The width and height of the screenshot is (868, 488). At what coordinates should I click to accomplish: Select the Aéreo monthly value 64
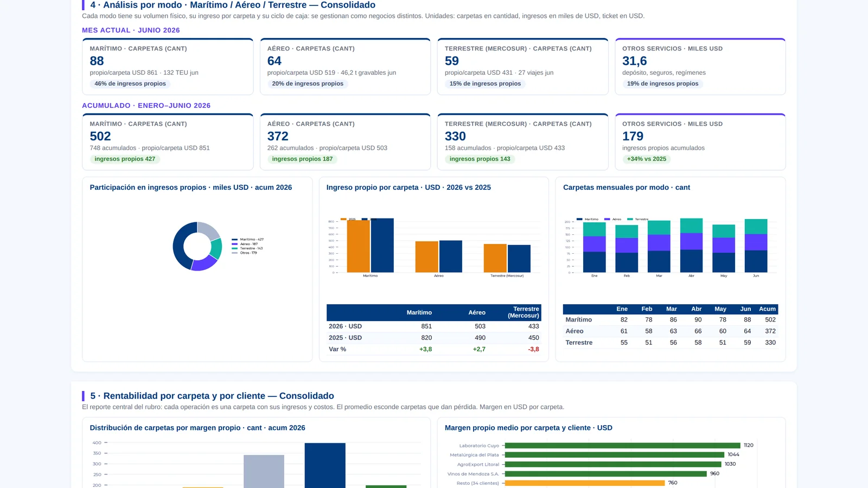tap(275, 61)
